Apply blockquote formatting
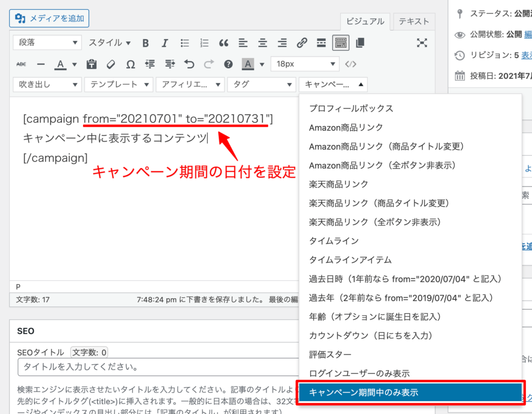 click(x=223, y=43)
